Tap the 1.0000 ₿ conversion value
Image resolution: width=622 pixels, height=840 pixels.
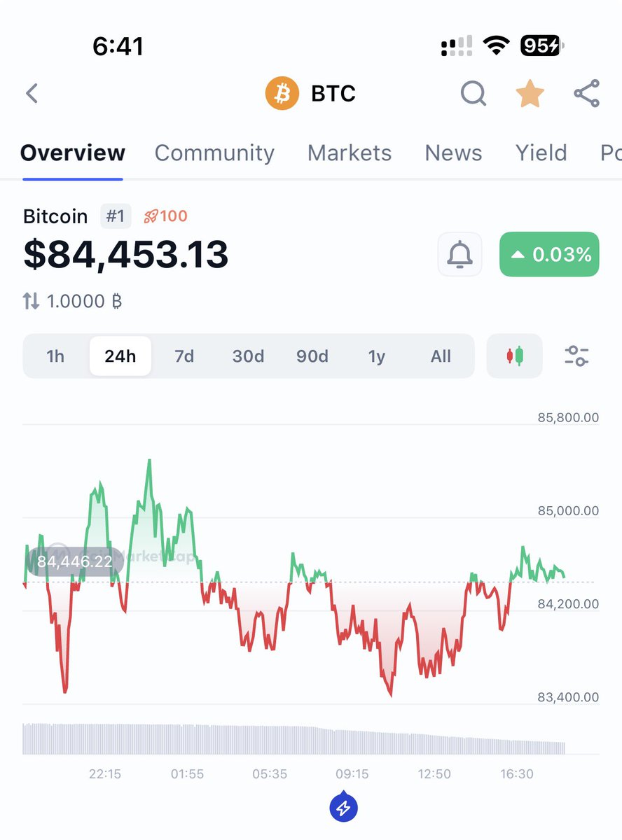(85, 302)
